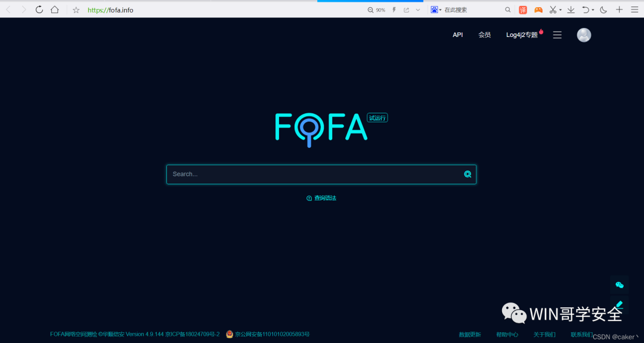Viewport: 644px width, 343px height.
Task: Click the 试运行 trial badge
Action: click(x=377, y=118)
